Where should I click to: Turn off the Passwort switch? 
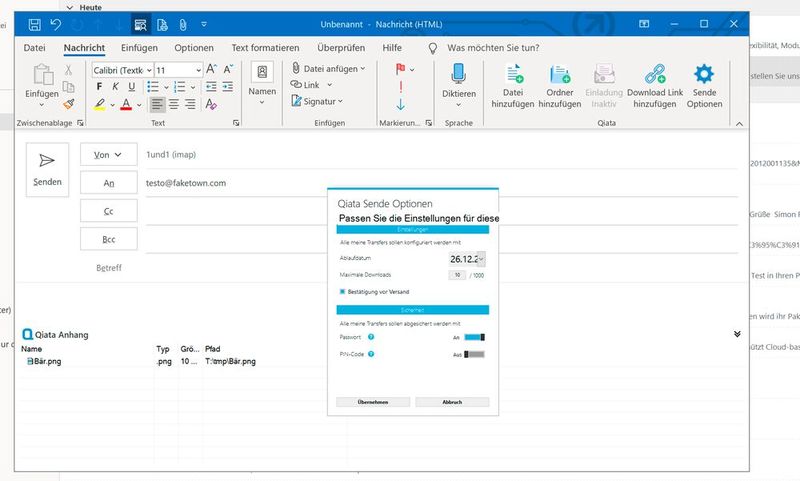point(473,338)
